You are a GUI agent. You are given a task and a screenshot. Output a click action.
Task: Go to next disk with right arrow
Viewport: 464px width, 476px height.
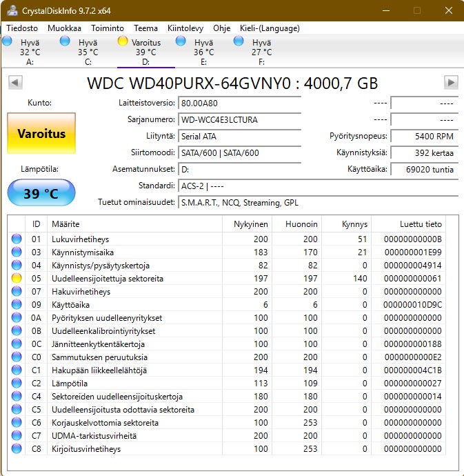click(451, 82)
